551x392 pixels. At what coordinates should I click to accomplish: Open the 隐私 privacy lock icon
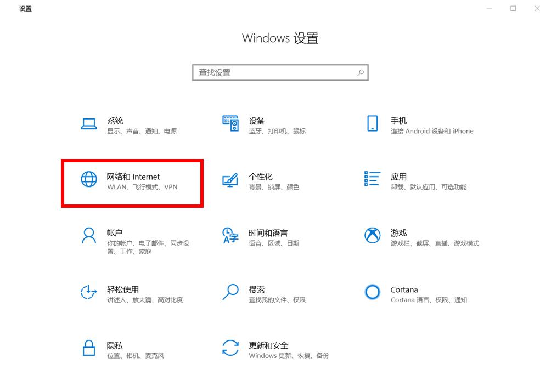88,349
